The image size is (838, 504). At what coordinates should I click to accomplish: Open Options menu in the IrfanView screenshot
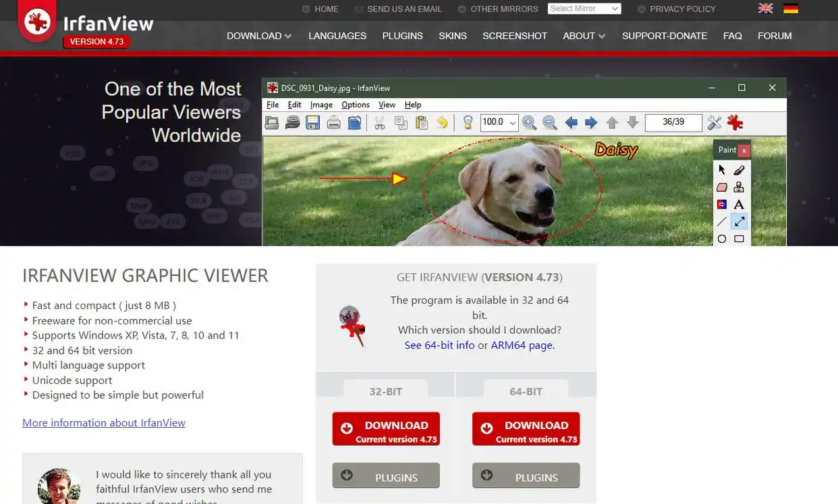(x=356, y=105)
